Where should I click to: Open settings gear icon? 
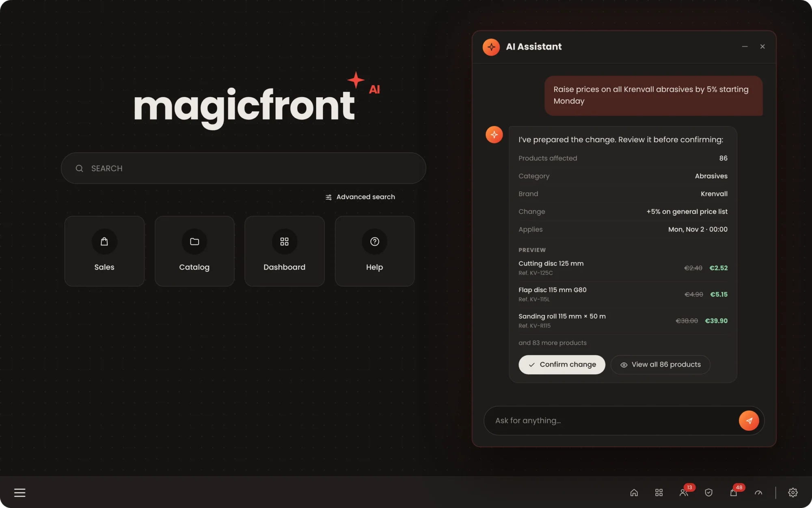click(x=793, y=493)
